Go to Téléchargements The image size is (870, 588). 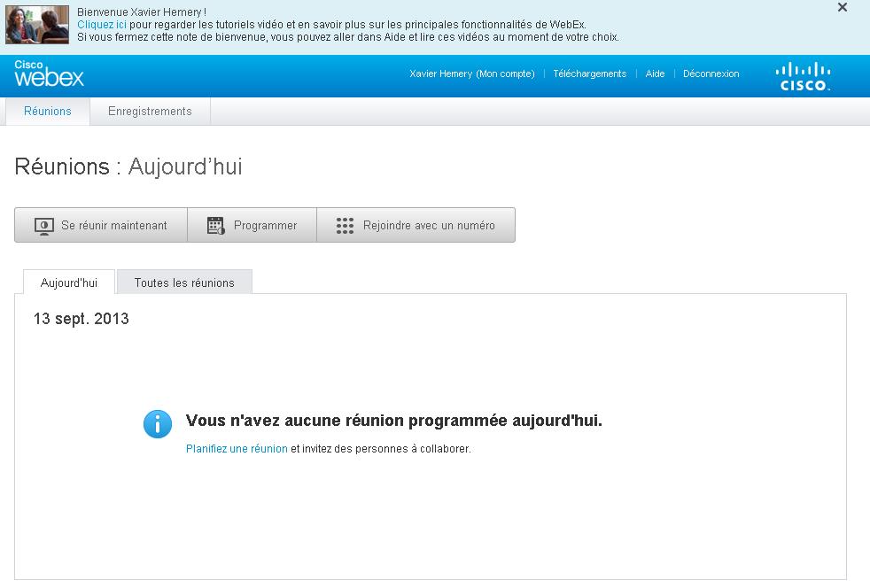589,74
